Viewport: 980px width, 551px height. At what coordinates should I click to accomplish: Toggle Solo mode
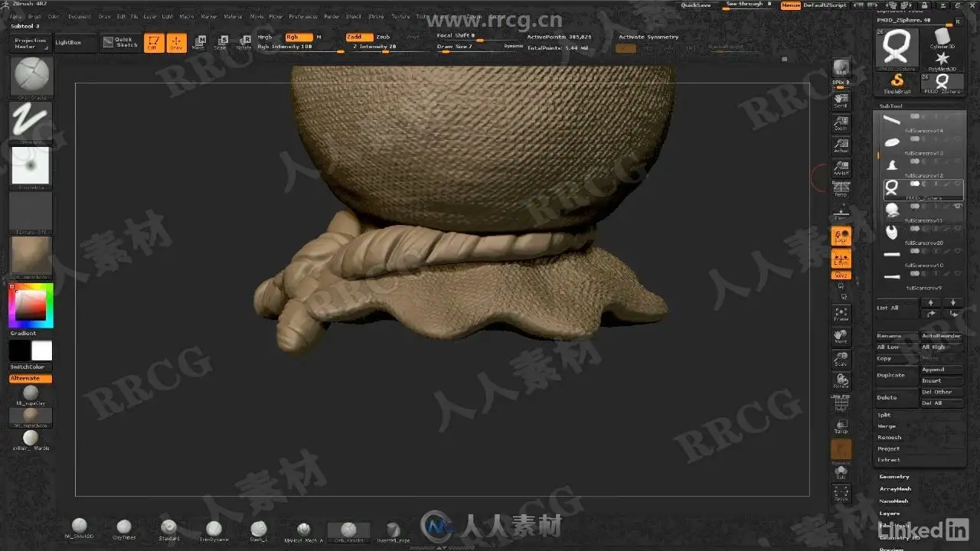click(841, 471)
